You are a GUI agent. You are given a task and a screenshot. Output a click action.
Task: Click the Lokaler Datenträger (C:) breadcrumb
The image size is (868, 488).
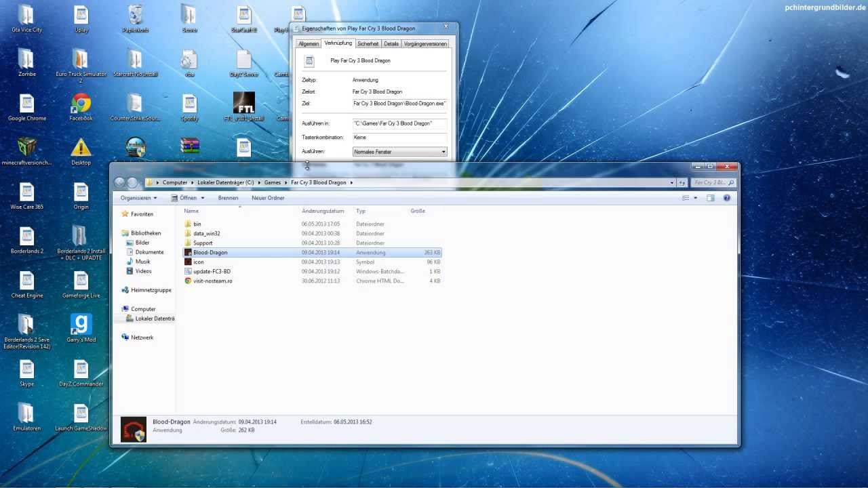pyautogui.click(x=225, y=182)
